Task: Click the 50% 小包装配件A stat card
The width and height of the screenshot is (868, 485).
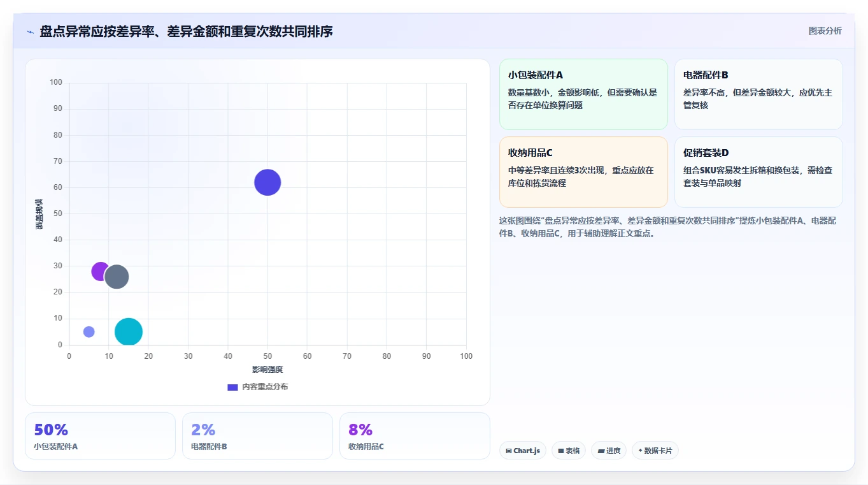Action: click(100, 436)
